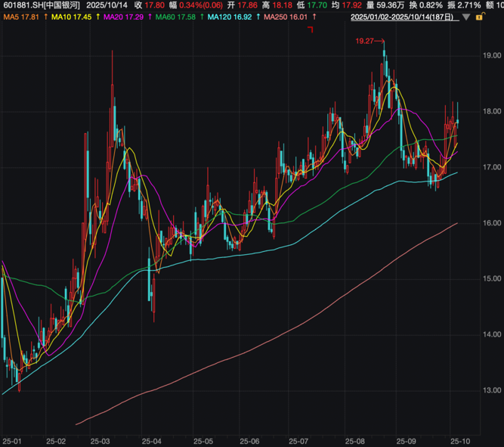Image resolution: width=504 pixels, height=447 pixels.
Task: Click the 25-10 label on the time axis
Action: click(459, 440)
